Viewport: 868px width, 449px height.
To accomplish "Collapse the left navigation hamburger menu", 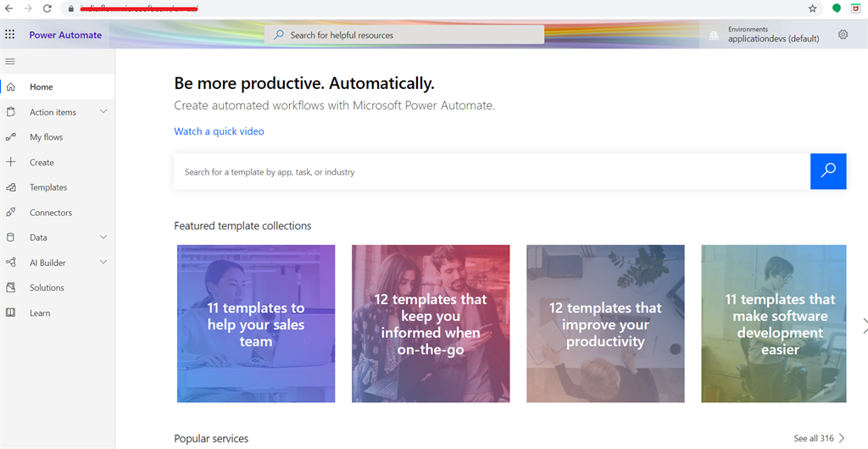I will (x=10, y=61).
